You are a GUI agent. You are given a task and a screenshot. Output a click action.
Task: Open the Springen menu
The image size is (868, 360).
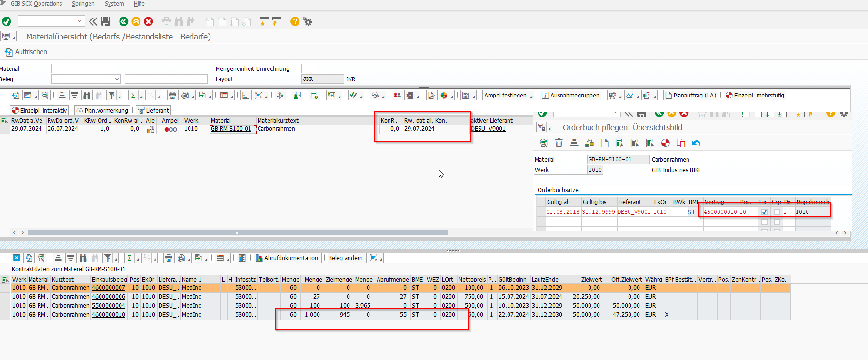(83, 4)
